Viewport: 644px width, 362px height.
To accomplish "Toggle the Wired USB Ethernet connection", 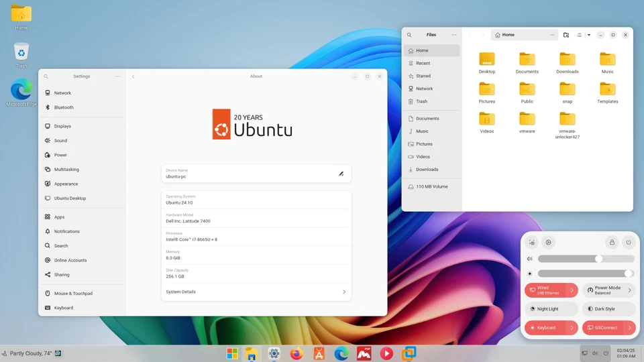I will coord(546,290).
